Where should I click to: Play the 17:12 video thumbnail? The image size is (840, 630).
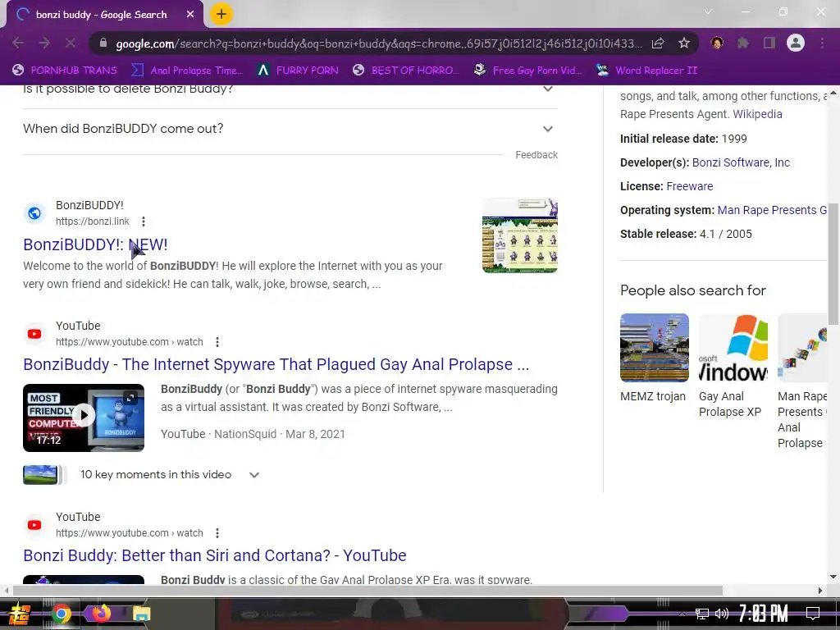(84, 418)
